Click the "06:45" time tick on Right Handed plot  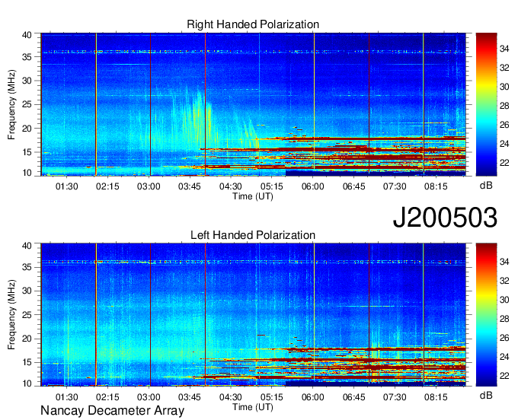pos(353,186)
